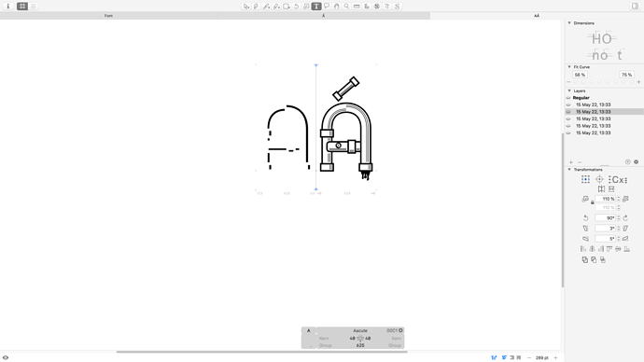Collapse the Dimensions section
The width and height of the screenshot is (644, 362).
(x=569, y=23)
